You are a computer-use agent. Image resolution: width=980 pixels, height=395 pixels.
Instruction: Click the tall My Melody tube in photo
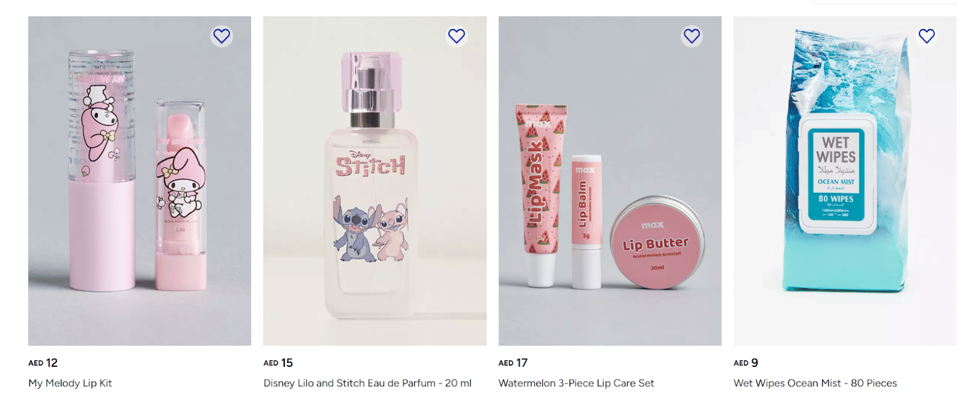coord(101,170)
